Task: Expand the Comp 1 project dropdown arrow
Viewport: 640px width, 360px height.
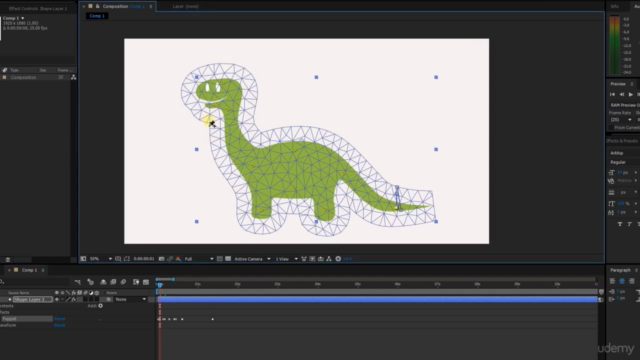Action: point(22,18)
